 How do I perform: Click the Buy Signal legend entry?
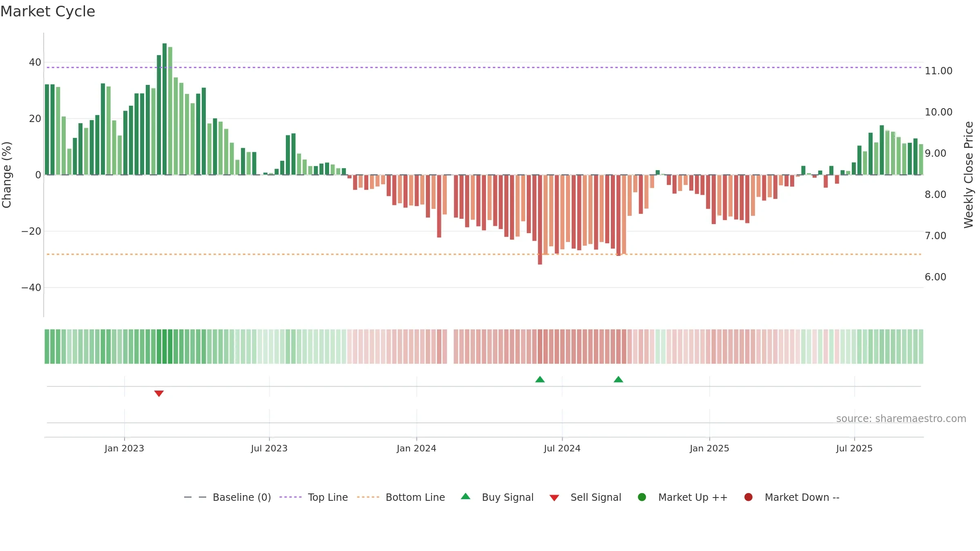pos(497,497)
